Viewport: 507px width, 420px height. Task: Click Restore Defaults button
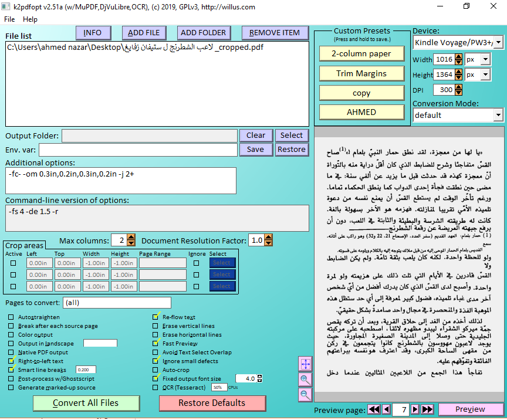click(x=212, y=403)
